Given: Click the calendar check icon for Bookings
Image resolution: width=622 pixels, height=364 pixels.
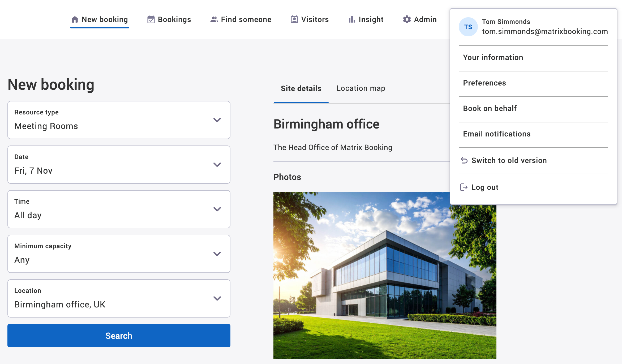Looking at the screenshot, I should tap(151, 20).
